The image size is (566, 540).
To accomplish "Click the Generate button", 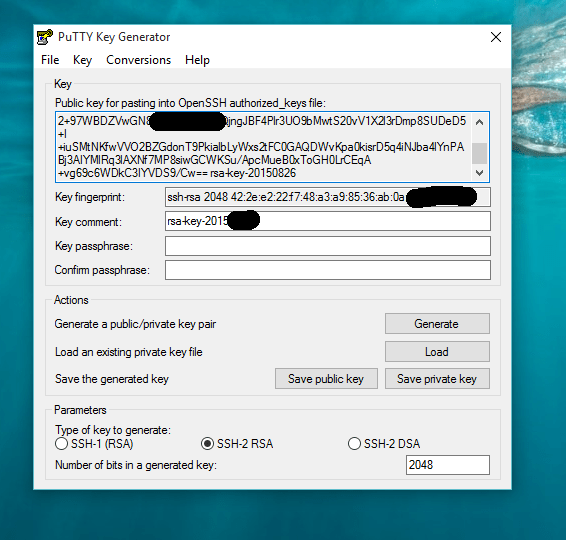I will point(437,323).
